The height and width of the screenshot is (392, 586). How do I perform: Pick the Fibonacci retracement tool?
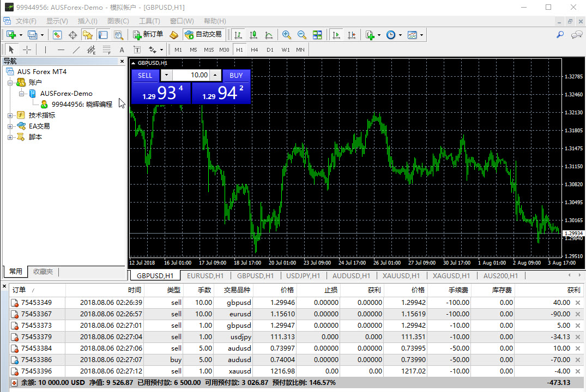[x=106, y=50]
